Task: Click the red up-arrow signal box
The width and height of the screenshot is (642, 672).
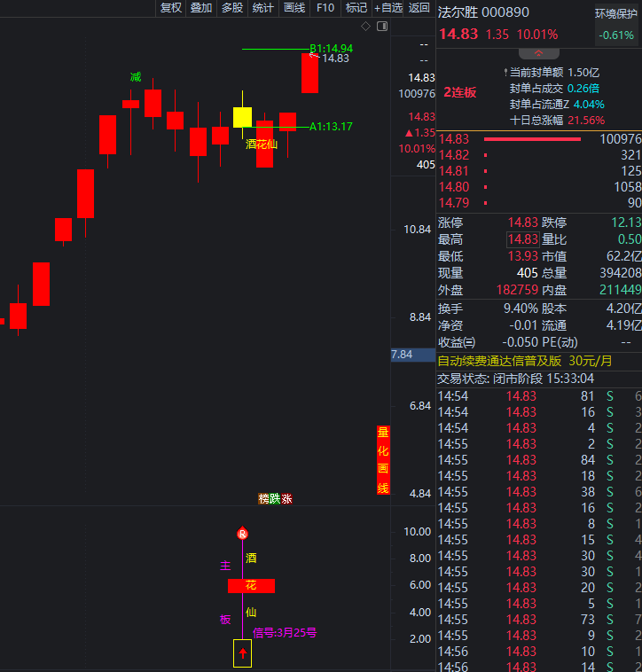Action: pos(242,653)
